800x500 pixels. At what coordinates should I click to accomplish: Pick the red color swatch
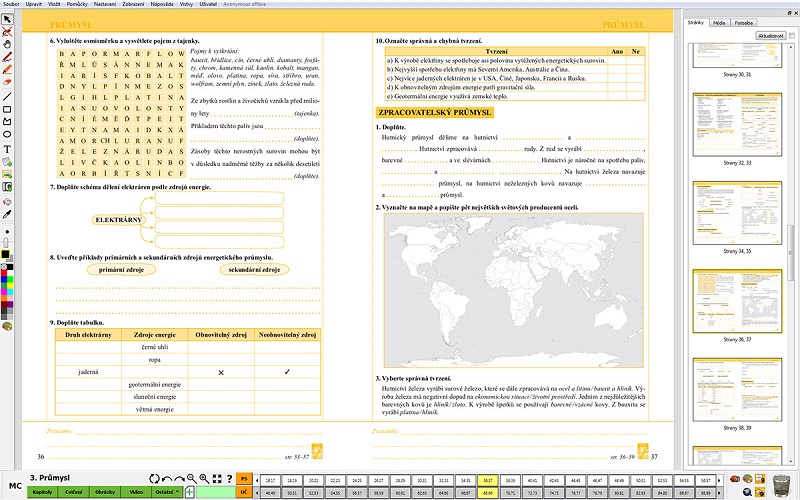point(4,273)
